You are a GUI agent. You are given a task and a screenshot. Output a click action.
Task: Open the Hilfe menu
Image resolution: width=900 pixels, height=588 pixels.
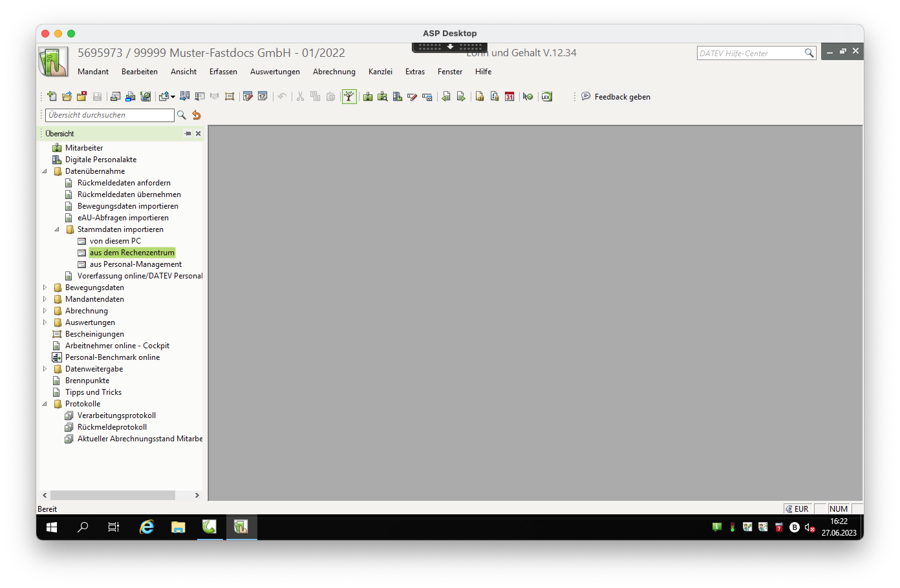[484, 72]
